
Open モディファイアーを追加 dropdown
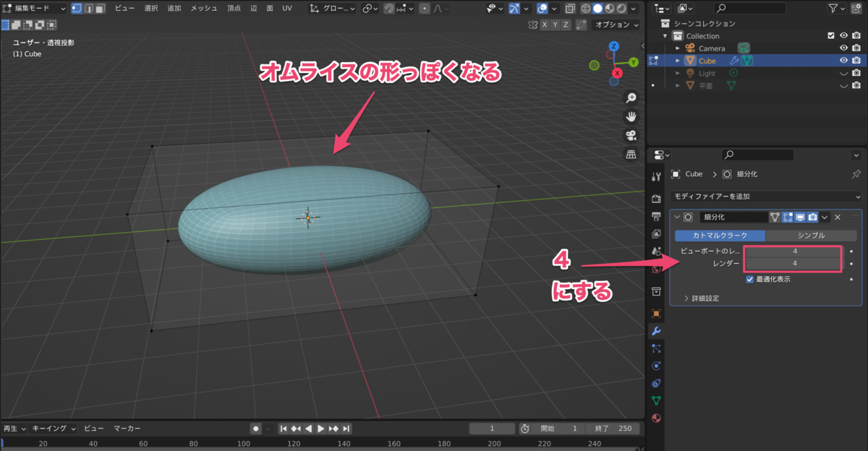tap(766, 196)
